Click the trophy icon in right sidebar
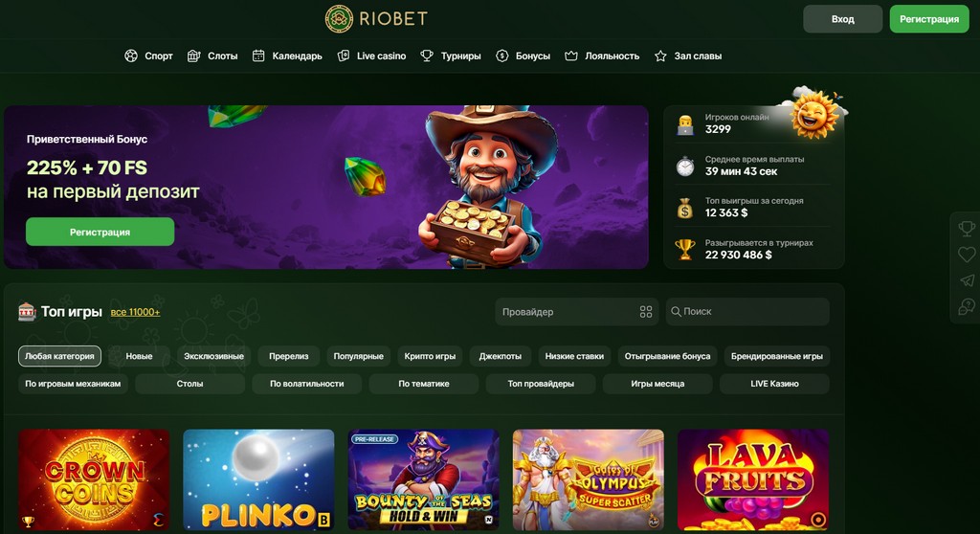The height and width of the screenshot is (534, 980). click(x=967, y=229)
